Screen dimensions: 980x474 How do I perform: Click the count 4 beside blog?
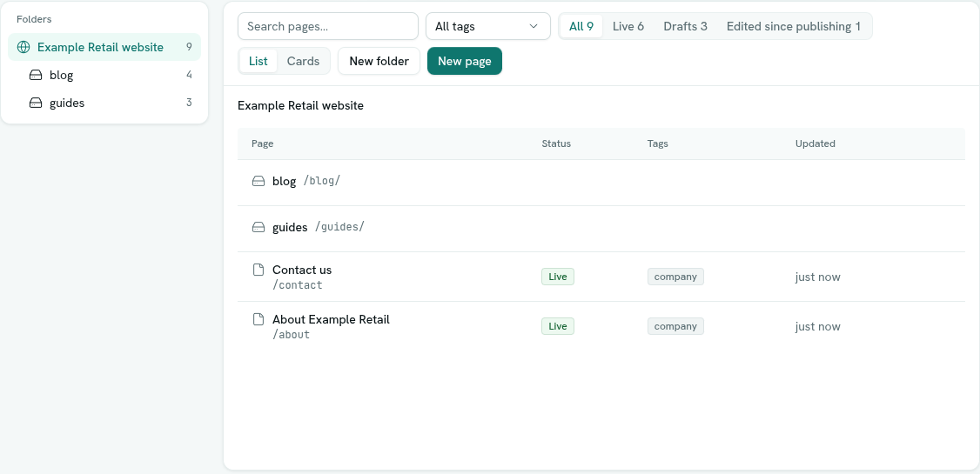click(x=189, y=75)
